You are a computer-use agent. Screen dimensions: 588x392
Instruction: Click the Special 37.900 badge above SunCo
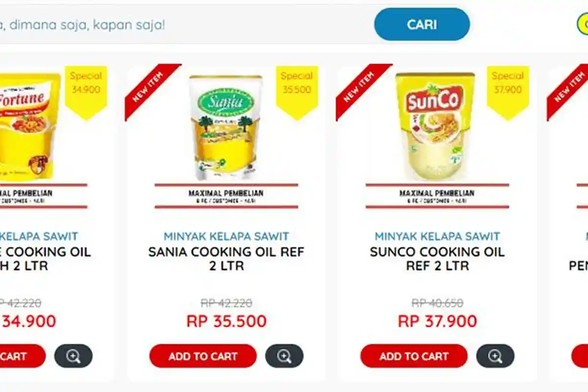coord(508,88)
